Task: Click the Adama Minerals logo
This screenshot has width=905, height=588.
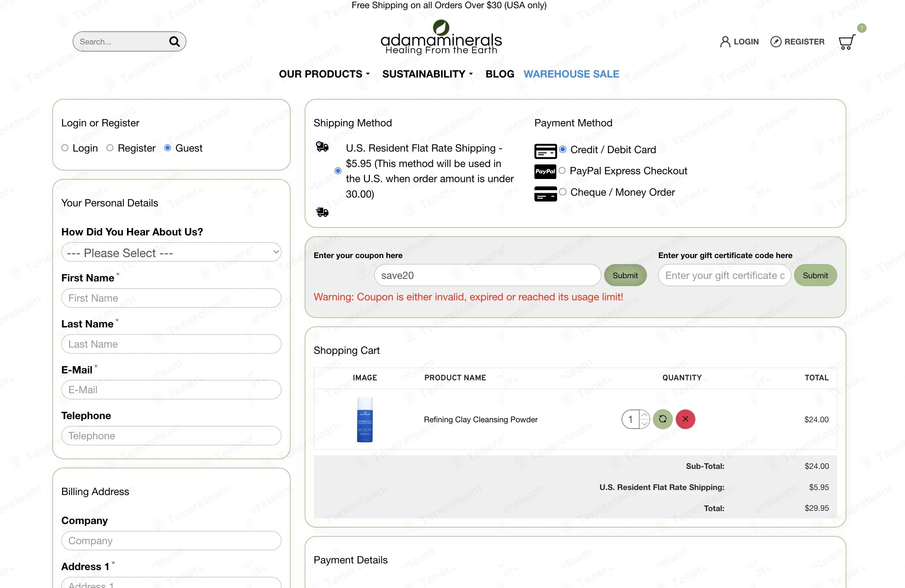Action: pyautogui.click(x=441, y=37)
